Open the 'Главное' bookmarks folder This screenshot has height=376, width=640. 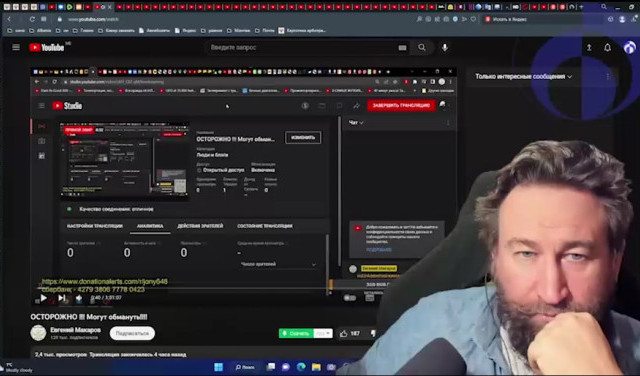[x=83, y=30]
